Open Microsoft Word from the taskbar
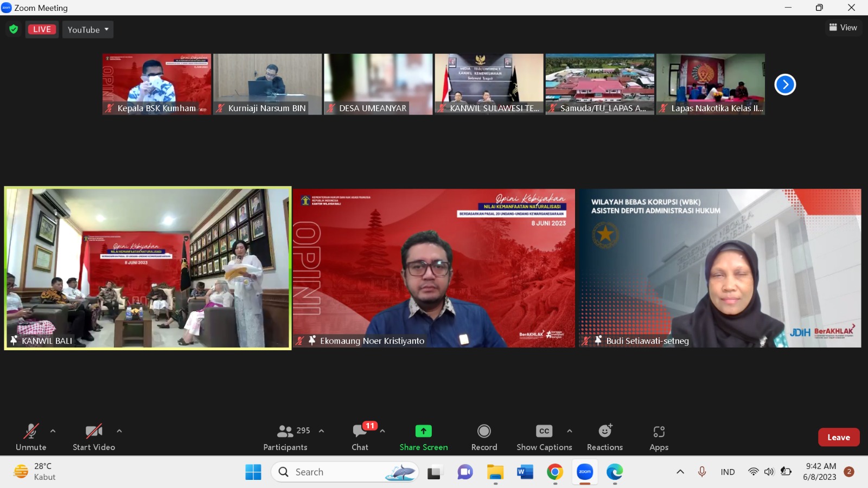868x488 pixels. [x=525, y=472]
